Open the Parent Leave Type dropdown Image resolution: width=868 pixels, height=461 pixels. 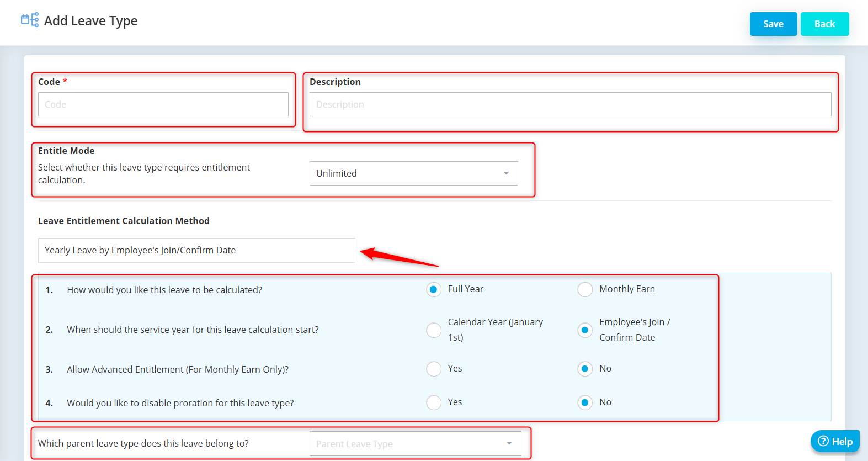pos(415,444)
